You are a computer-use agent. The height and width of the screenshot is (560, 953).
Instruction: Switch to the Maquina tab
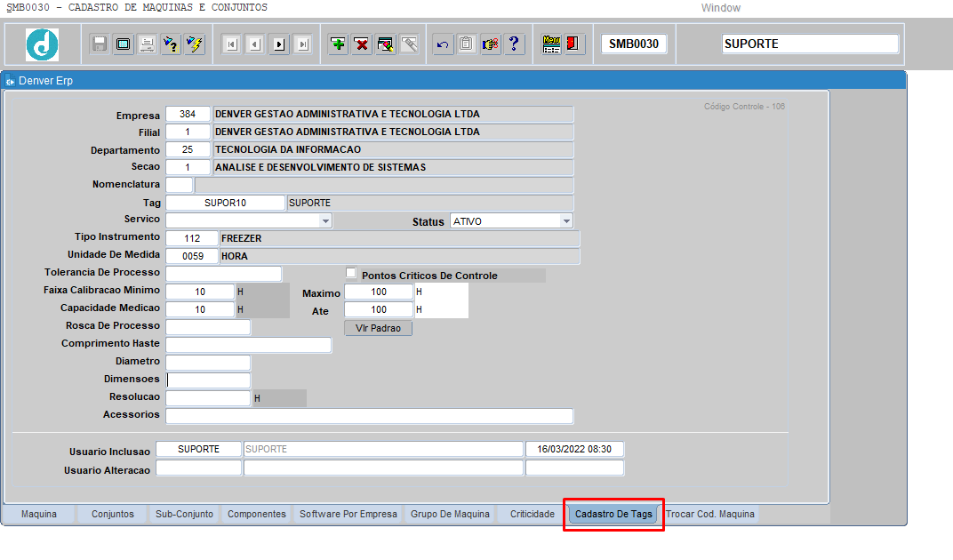pos(39,514)
